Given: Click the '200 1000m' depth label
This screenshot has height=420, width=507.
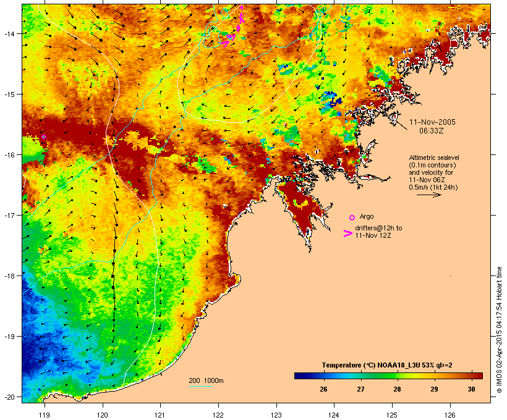Looking at the screenshot, I should tap(206, 380).
